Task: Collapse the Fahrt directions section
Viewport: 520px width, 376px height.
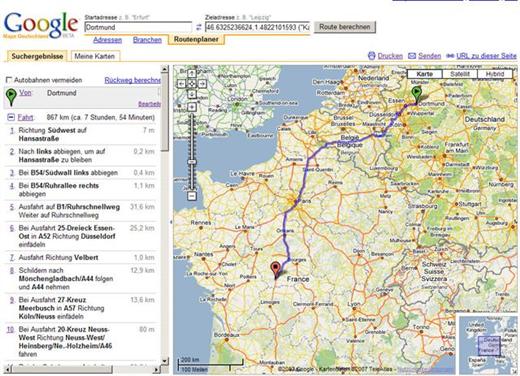Action: 11,117
